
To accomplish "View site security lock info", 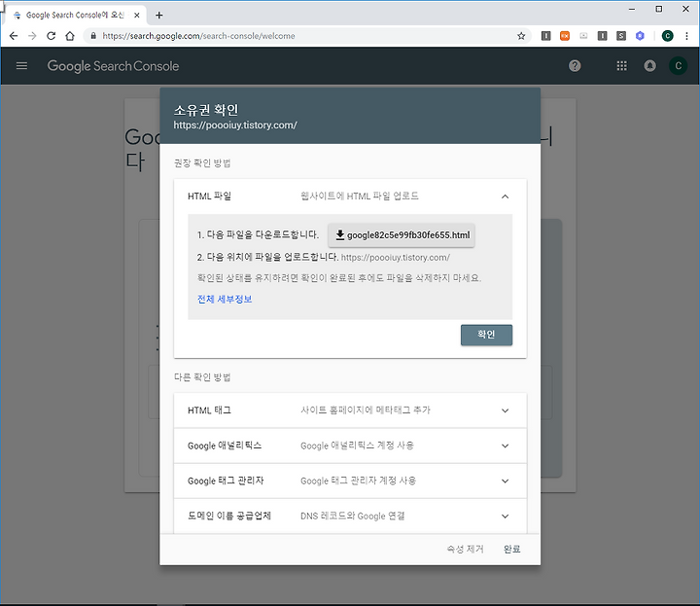I will [93, 36].
